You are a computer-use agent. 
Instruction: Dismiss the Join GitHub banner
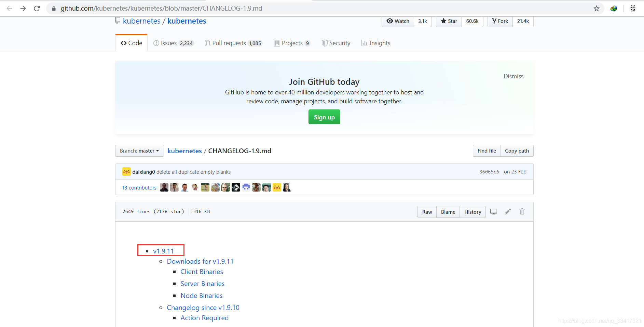coord(513,76)
